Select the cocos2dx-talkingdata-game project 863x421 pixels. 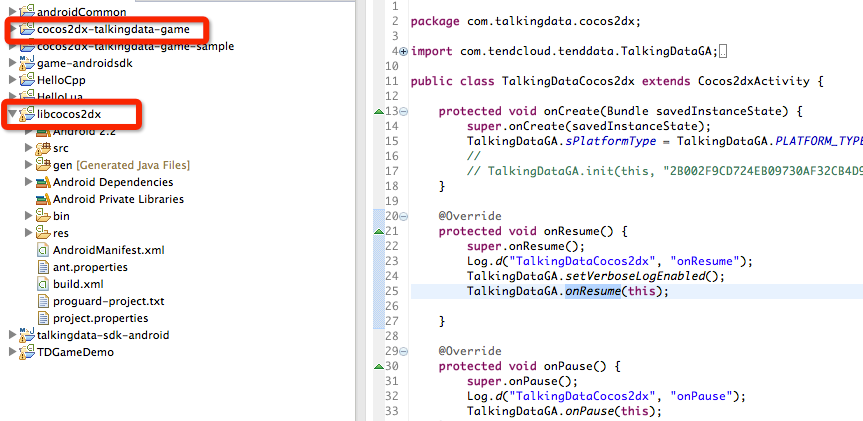(113, 29)
